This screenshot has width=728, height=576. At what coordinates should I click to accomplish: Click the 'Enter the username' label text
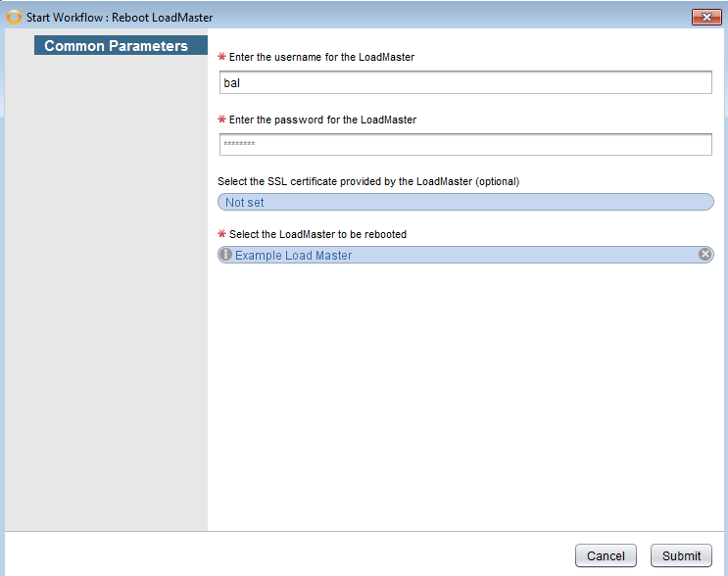coord(321,57)
